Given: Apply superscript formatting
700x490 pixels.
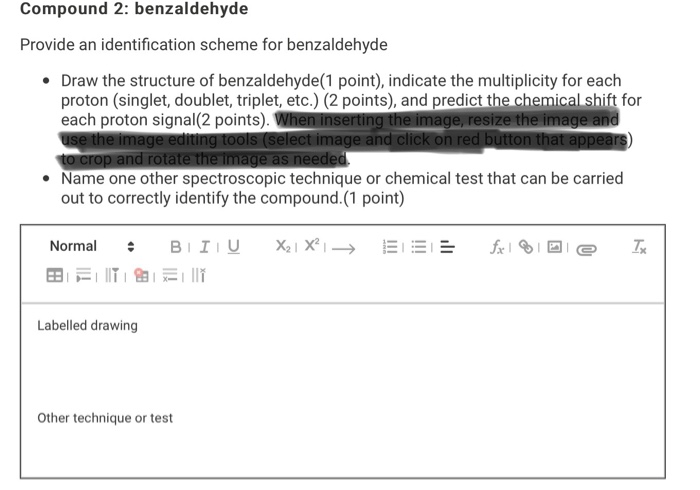Looking at the screenshot, I should pos(312,245).
